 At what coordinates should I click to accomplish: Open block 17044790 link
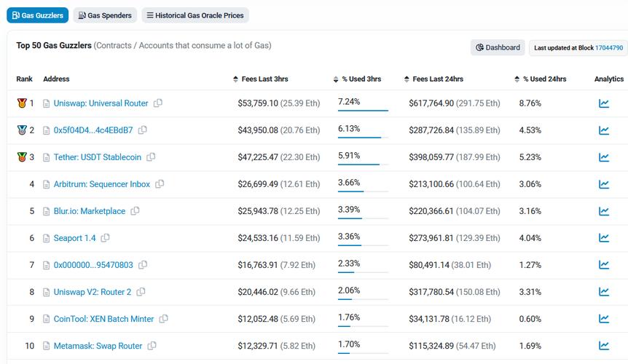click(609, 48)
